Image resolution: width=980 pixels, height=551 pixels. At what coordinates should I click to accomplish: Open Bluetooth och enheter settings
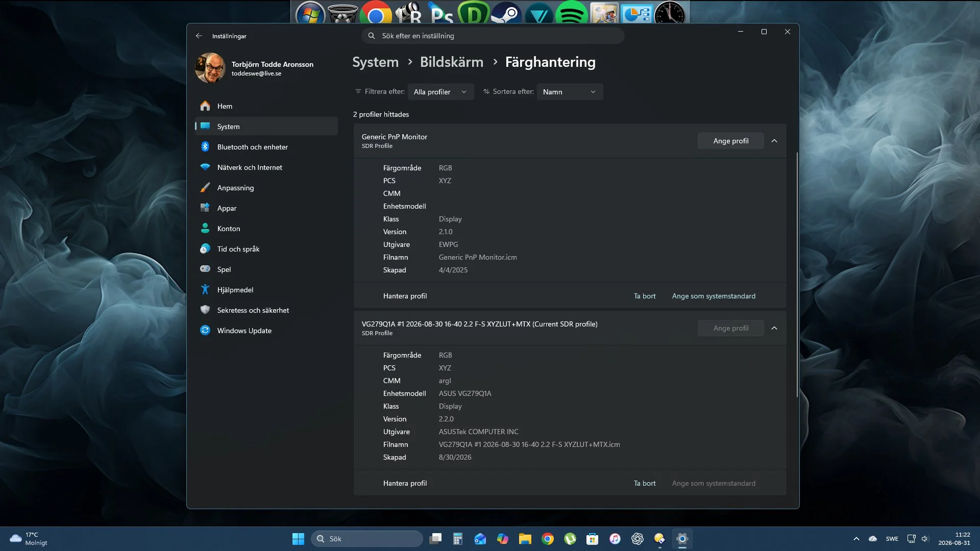[x=266, y=147]
